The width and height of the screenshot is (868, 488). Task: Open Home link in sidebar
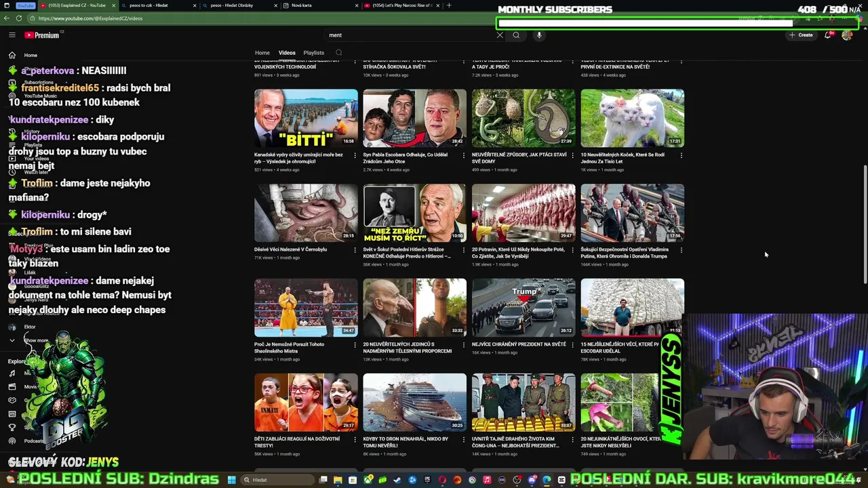[x=31, y=55]
